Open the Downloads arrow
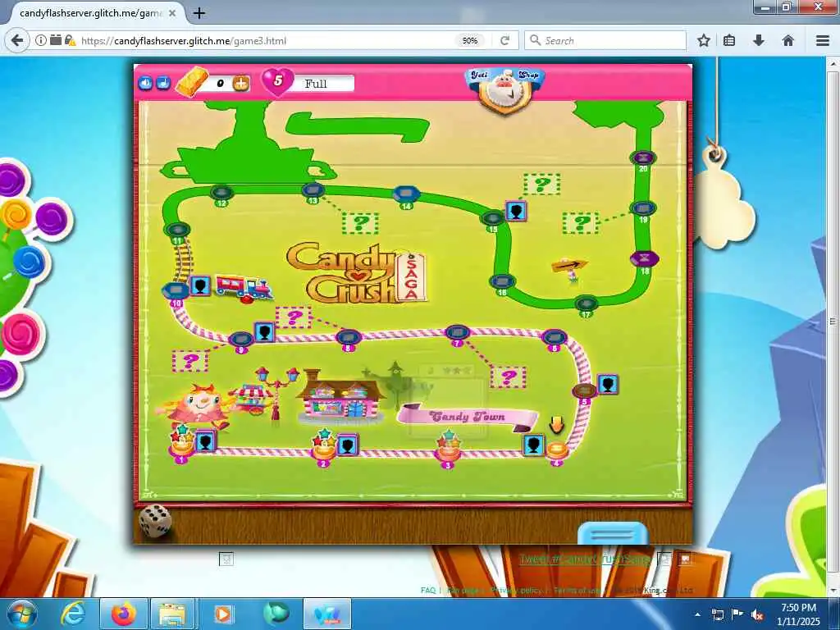 click(759, 40)
